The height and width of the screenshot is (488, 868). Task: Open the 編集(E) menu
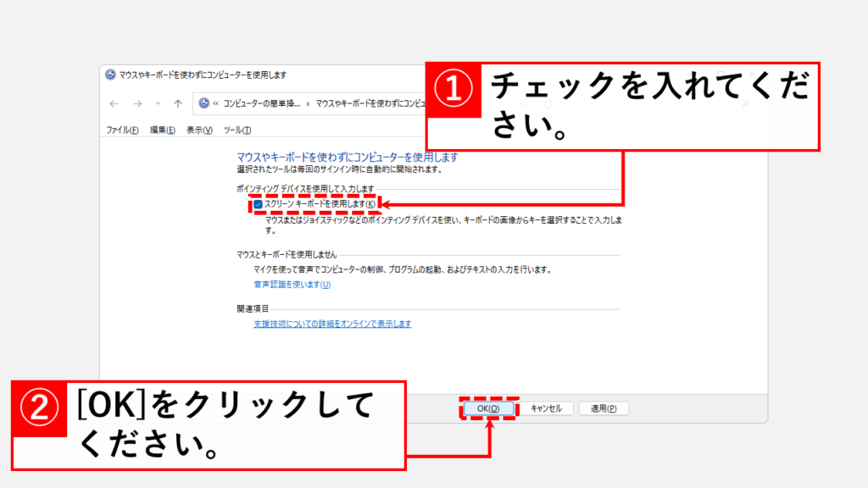pos(162,130)
